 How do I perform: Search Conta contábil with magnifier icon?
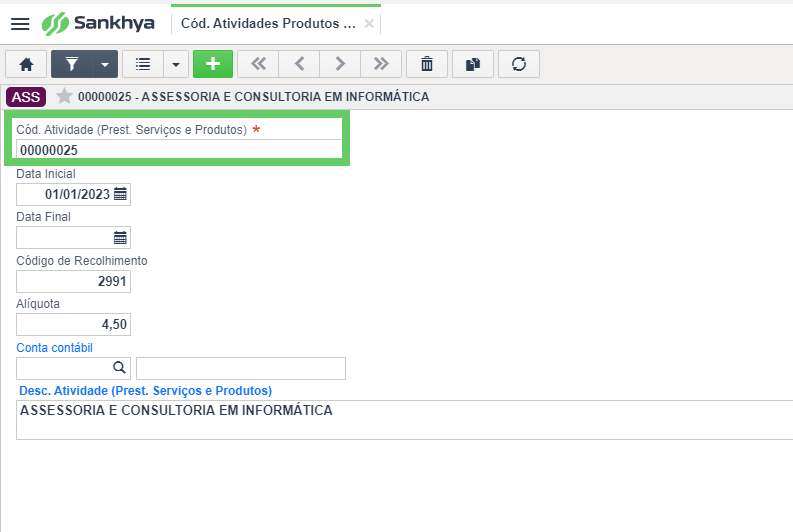[x=119, y=368]
